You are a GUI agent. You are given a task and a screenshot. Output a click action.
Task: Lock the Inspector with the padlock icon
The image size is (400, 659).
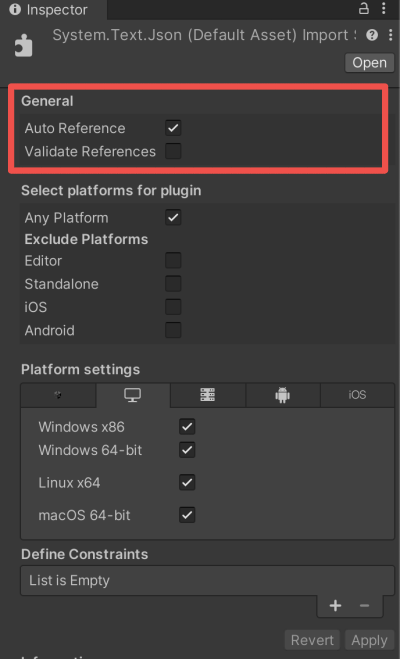click(363, 9)
